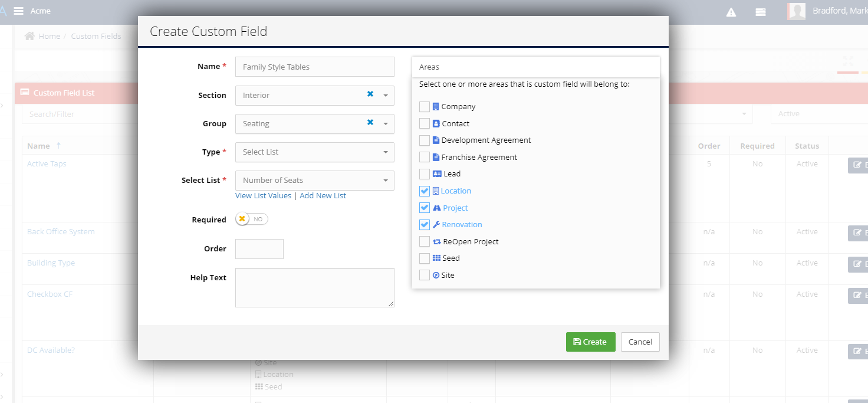The width and height of the screenshot is (868, 403).
Task: Click the Custom Fields breadcrumb item
Action: tap(96, 36)
